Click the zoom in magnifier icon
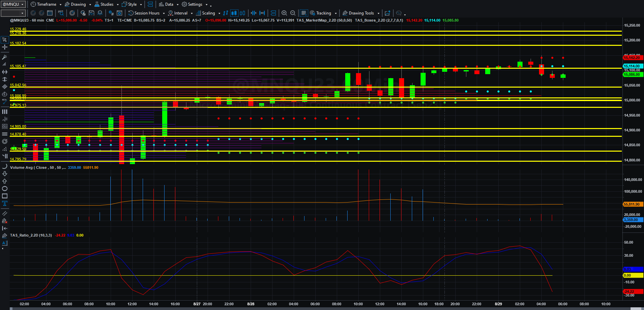 (284, 13)
